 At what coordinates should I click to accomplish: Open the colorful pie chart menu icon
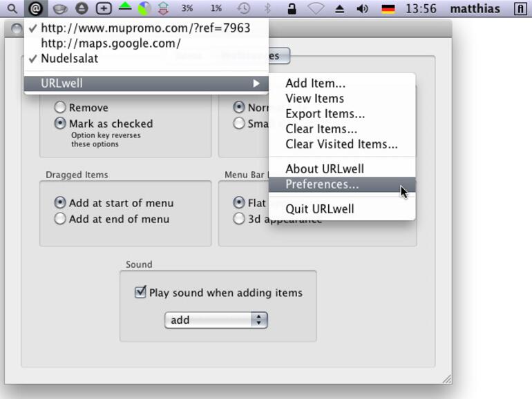[144, 9]
